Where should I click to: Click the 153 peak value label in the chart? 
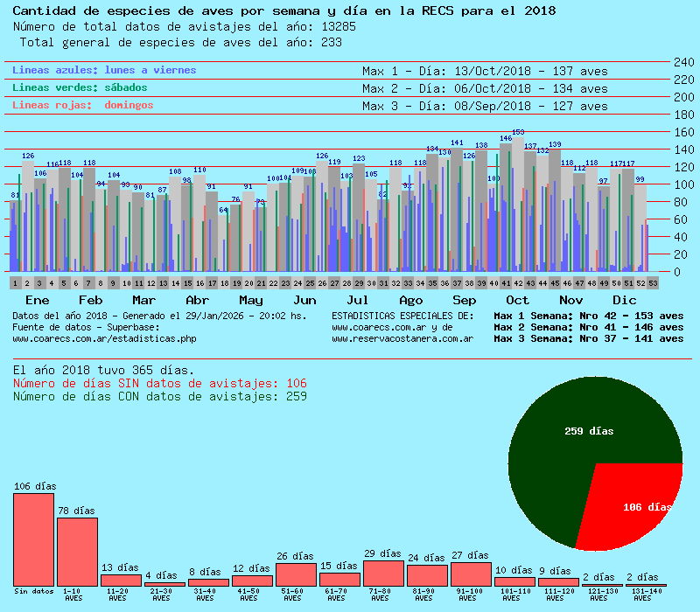518,132
